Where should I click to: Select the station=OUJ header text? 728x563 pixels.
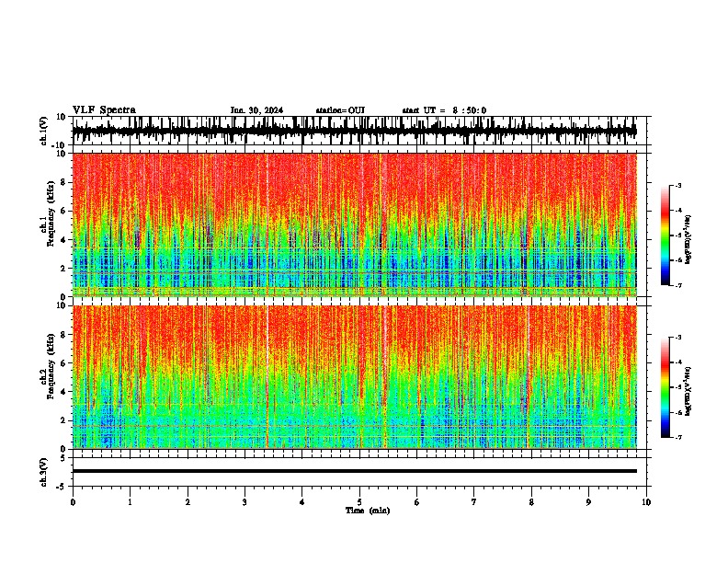(340, 110)
